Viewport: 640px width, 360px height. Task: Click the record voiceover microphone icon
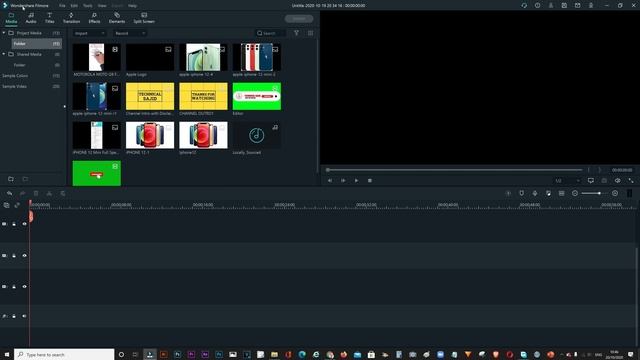pos(535,193)
